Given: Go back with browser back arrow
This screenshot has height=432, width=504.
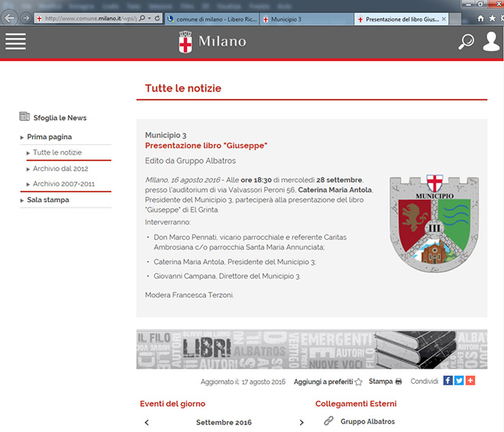Looking at the screenshot, I should pyautogui.click(x=10, y=18).
